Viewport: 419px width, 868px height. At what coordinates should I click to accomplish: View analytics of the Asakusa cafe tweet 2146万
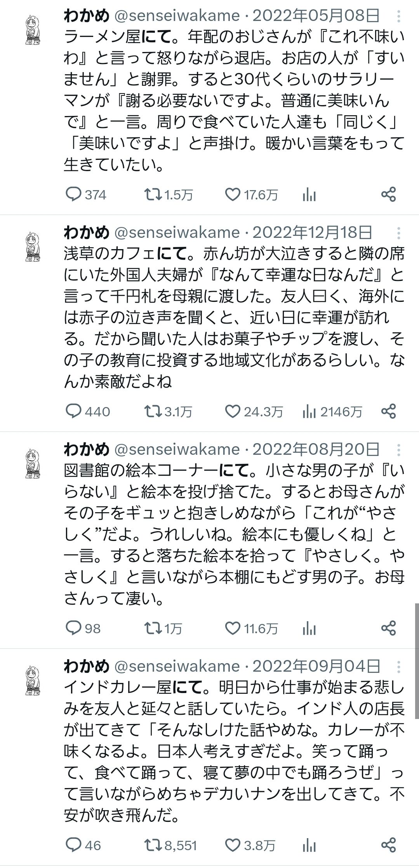332,411
